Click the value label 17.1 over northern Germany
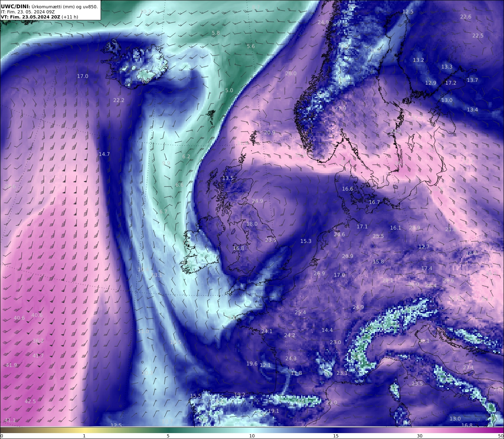This screenshot has width=504, height=439. pos(362,227)
